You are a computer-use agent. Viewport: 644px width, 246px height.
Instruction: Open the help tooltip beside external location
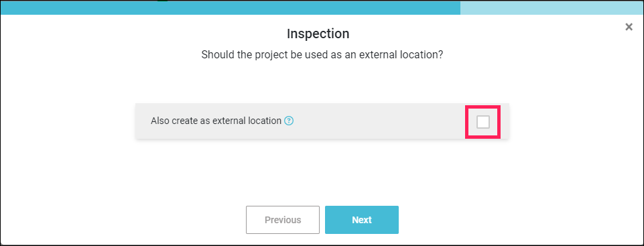[x=289, y=121]
